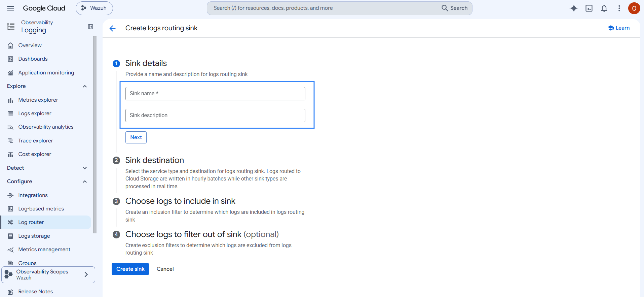Collapse the Explore section

click(x=85, y=86)
